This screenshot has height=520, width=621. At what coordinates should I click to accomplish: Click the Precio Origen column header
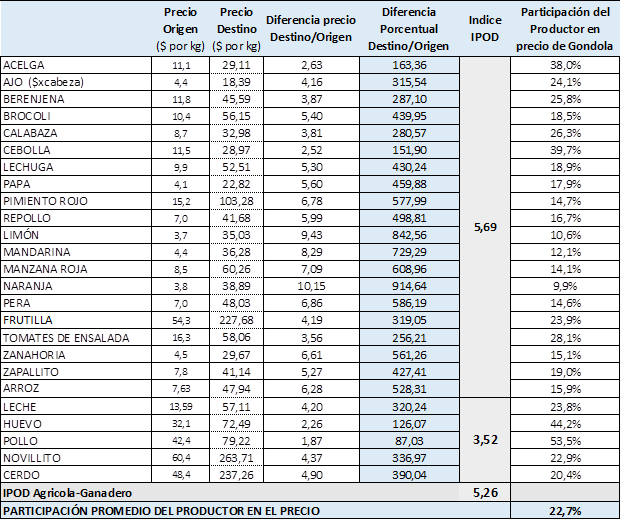180,29
